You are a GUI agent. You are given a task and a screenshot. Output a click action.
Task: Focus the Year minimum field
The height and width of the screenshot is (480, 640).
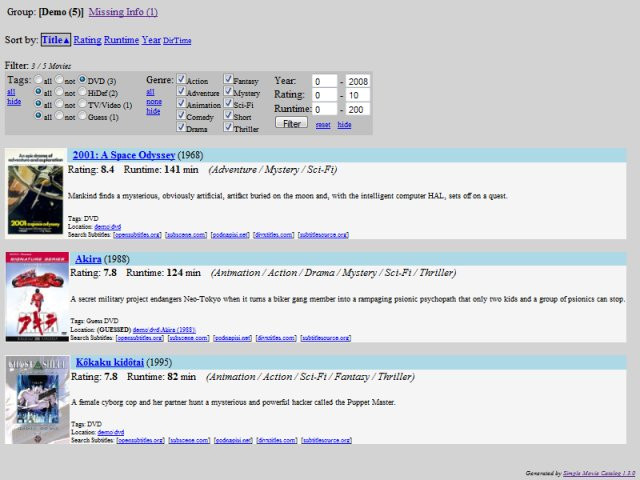click(x=324, y=81)
